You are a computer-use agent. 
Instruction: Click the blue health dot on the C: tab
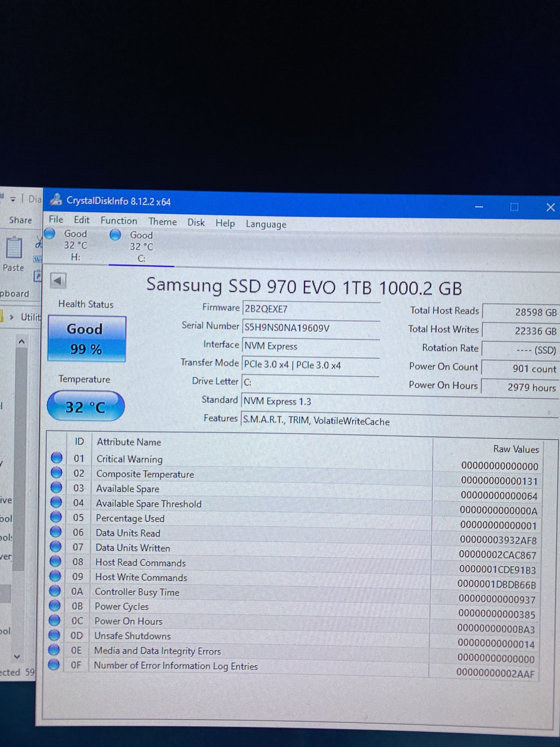click(x=115, y=235)
